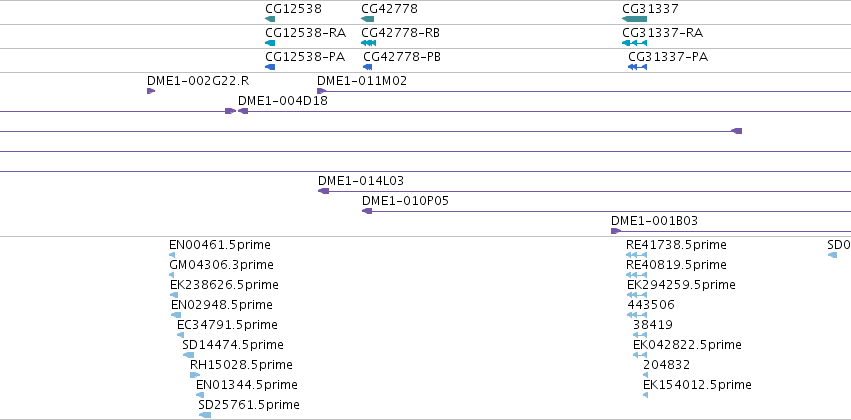Select EST label EN00461.5prime

click(220, 245)
